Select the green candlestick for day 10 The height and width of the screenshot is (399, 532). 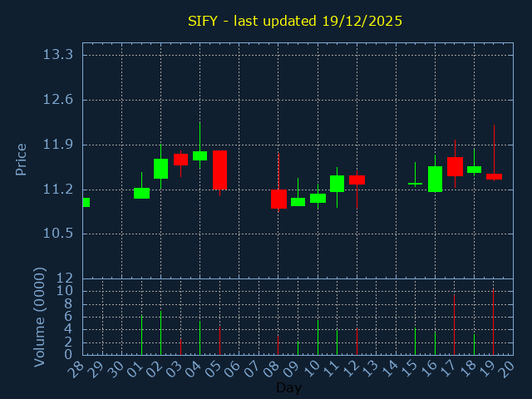click(x=318, y=198)
